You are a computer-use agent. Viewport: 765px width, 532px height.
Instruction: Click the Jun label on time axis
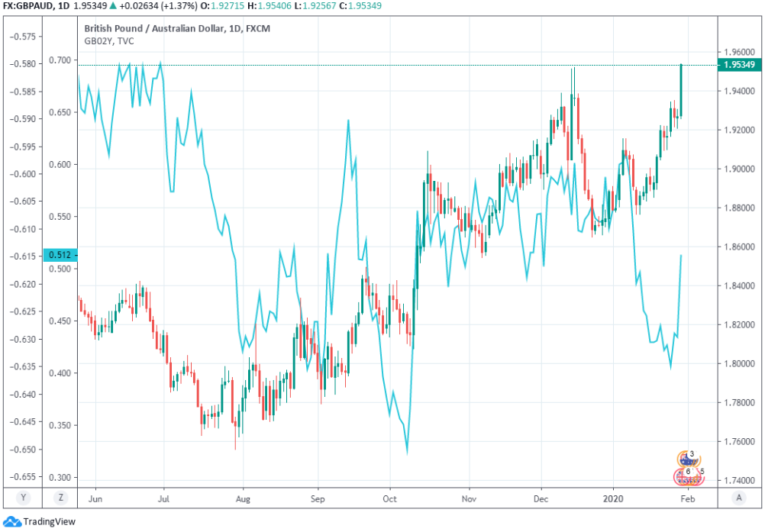point(95,499)
